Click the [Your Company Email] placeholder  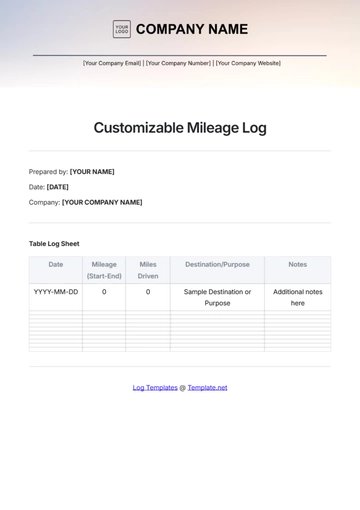(112, 63)
